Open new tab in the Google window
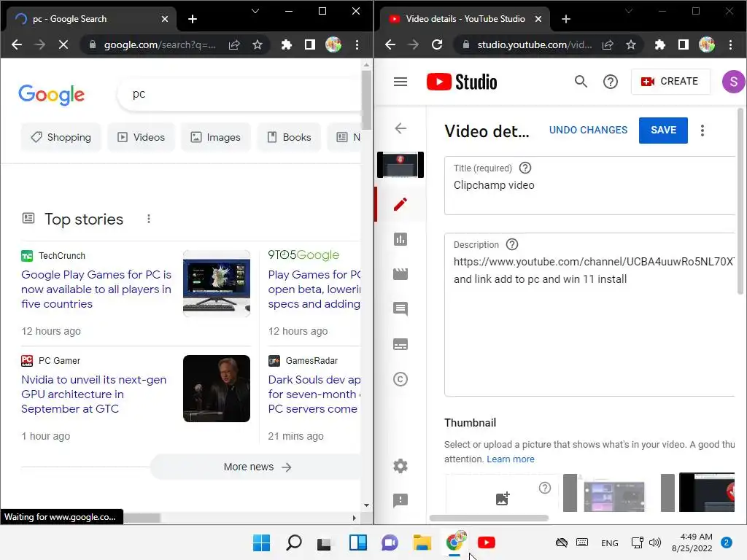The width and height of the screenshot is (747, 560). tap(193, 19)
